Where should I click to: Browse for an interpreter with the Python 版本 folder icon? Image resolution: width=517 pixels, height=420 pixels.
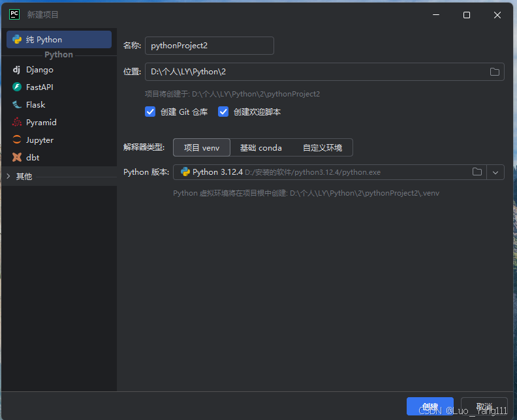[477, 172]
